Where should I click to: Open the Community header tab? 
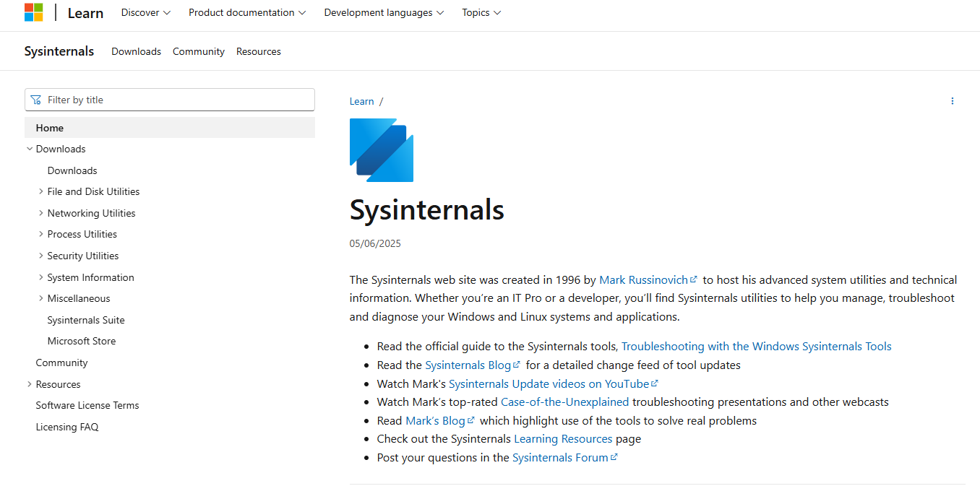click(x=199, y=51)
